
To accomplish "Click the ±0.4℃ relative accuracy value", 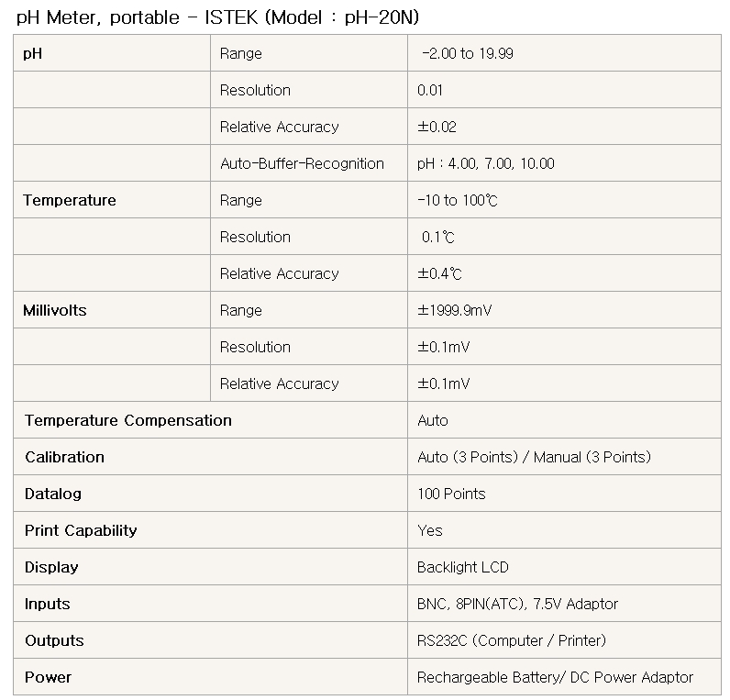I will pos(439,273).
